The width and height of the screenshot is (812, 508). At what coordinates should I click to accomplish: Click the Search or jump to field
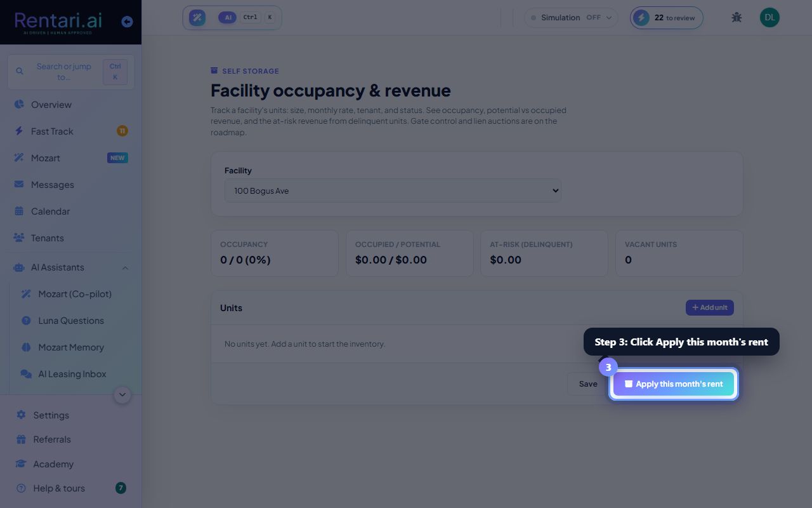[x=71, y=72]
